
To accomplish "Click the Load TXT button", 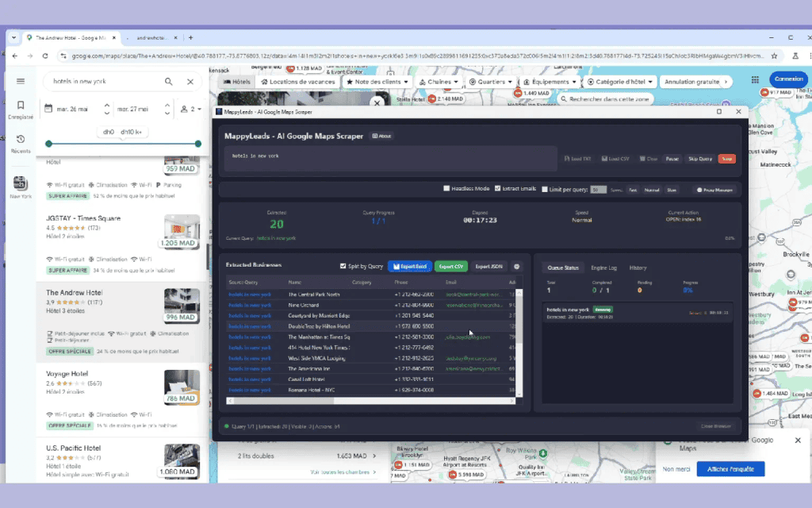I will (x=577, y=159).
